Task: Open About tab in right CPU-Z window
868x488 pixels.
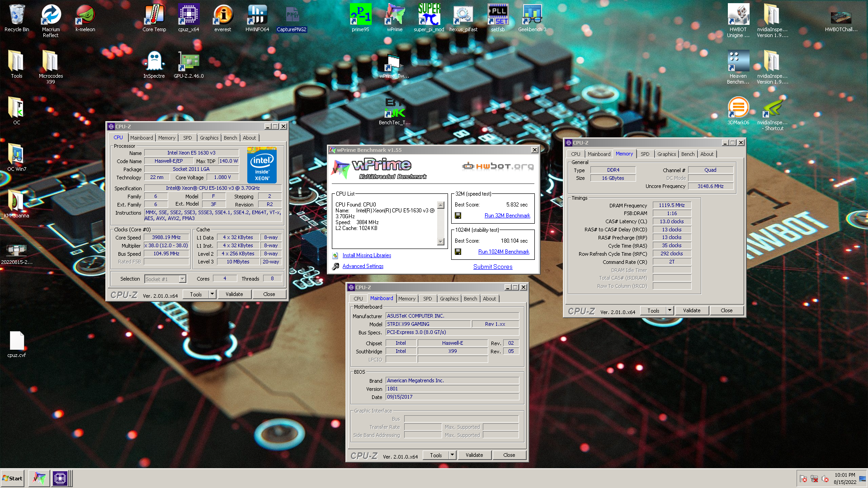Action: point(707,154)
